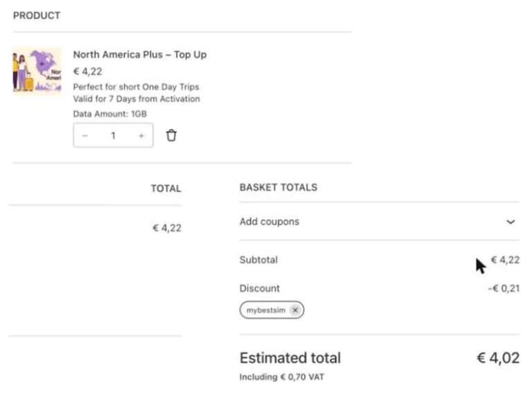The width and height of the screenshot is (532, 393).
Task: Click the Estimated total amount € 4,02
Action: point(498,358)
